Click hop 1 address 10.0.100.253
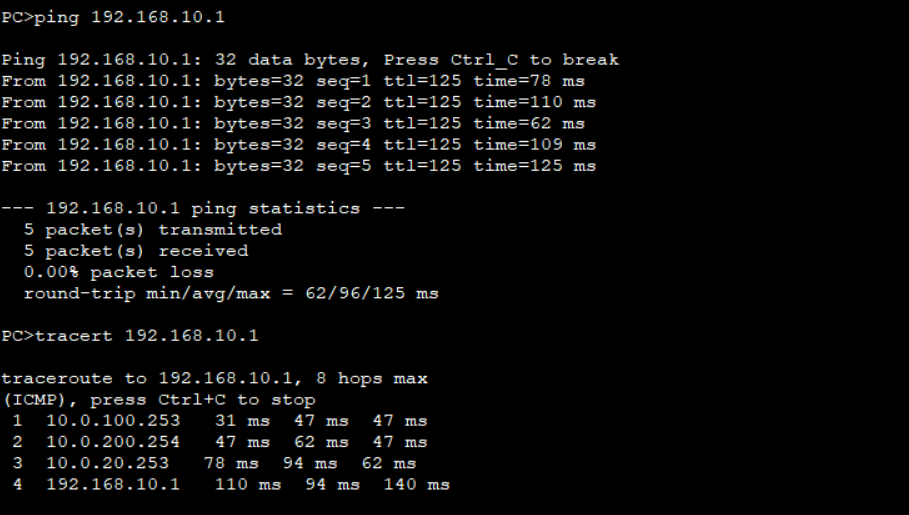Screen dimensions: 909x515 click(113, 421)
